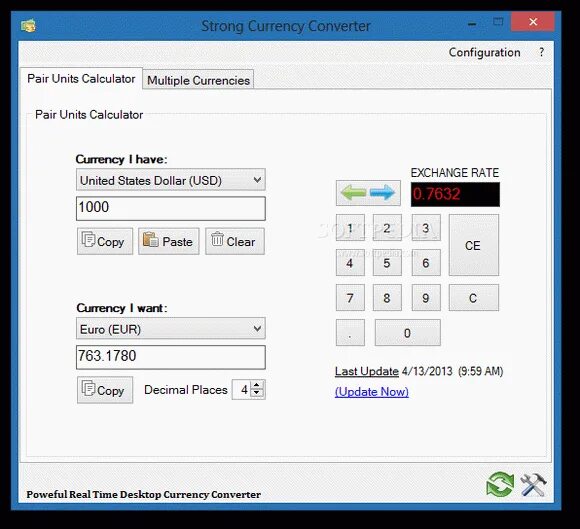The width and height of the screenshot is (580, 529).
Task: Click the exchange rate display 0.7632
Action: tap(455, 194)
